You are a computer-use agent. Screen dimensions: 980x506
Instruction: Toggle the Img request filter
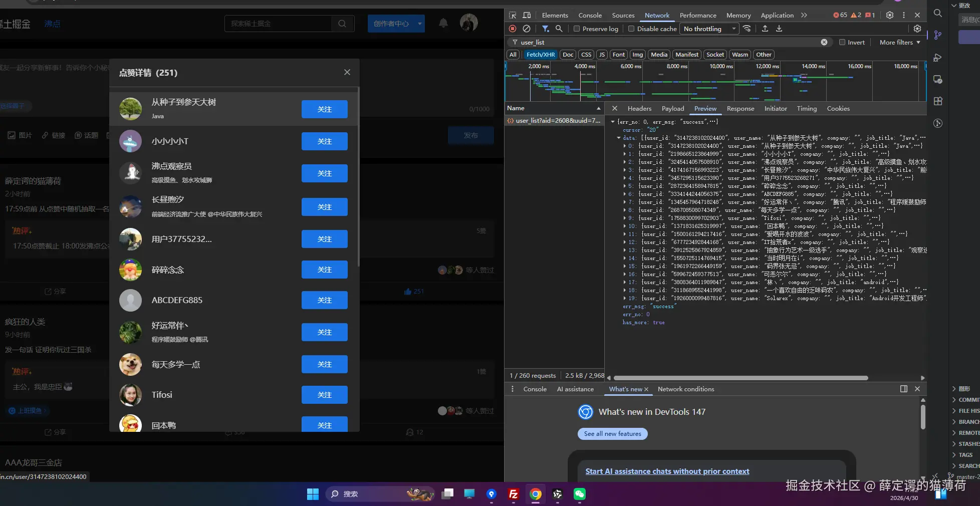click(x=637, y=55)
